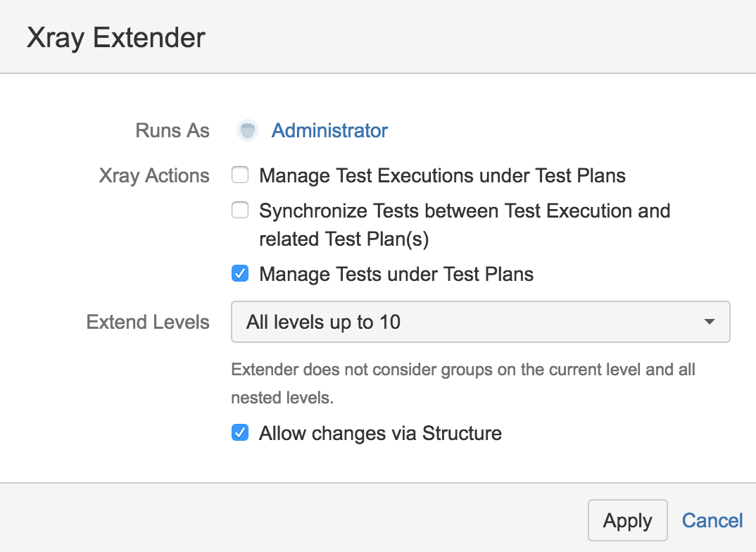Click the Xray Actions label
The width and height of the screenshot is (756, 552).
[x=153, y=176]
